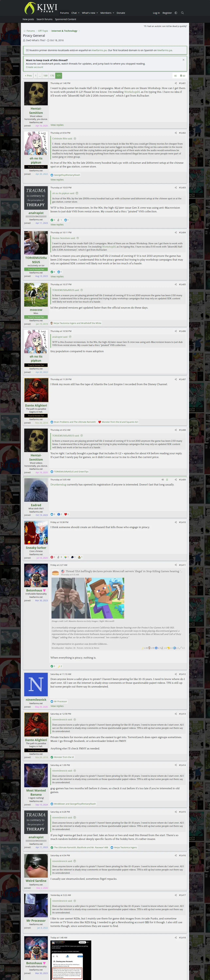Share post #3,416 via share icon

tap(176, 856)
